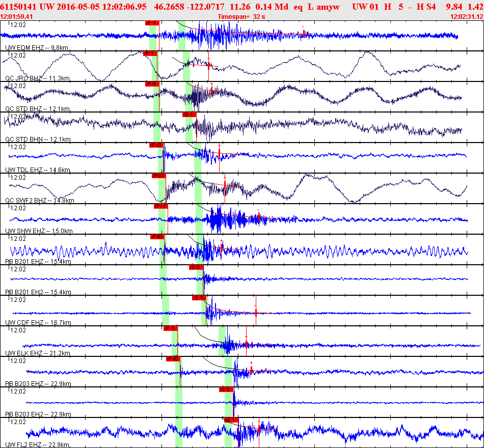Click the start time '12:01:59.41'
The image size is (484, 448).
click(16, 17)
